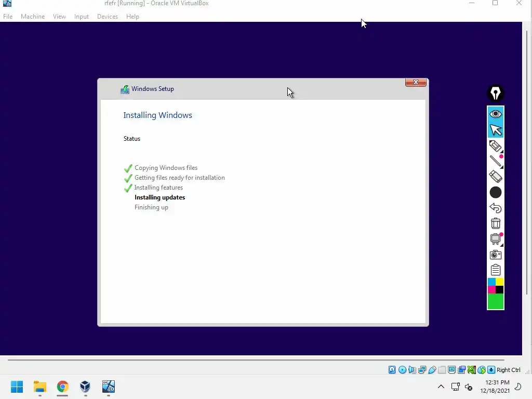Toggle the eye visibility icon in annotation toolbar

point(495,114)
